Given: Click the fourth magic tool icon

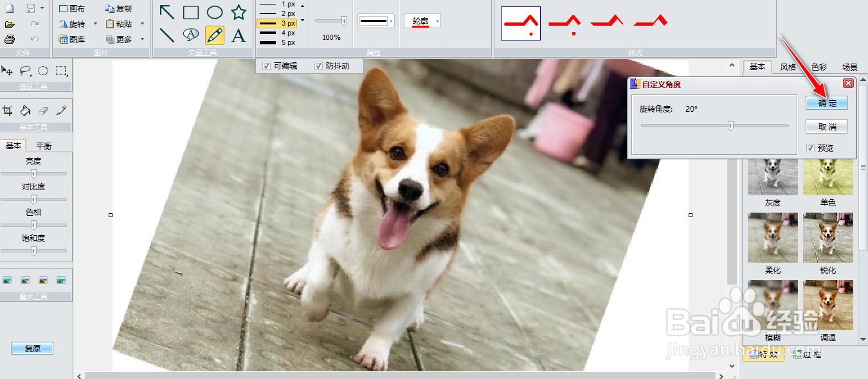Looking at the screenshot, I should click(61, 280).
